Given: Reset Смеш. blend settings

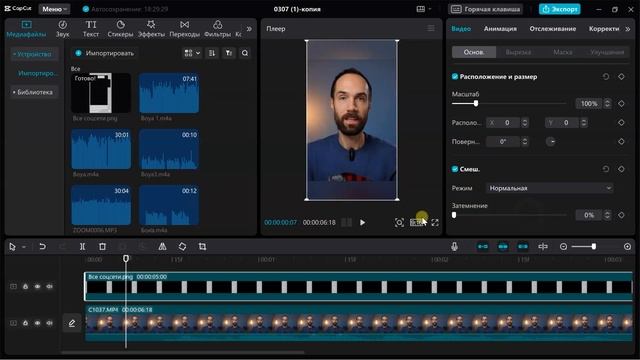Looking at the screenshot, I should [606, 169].
